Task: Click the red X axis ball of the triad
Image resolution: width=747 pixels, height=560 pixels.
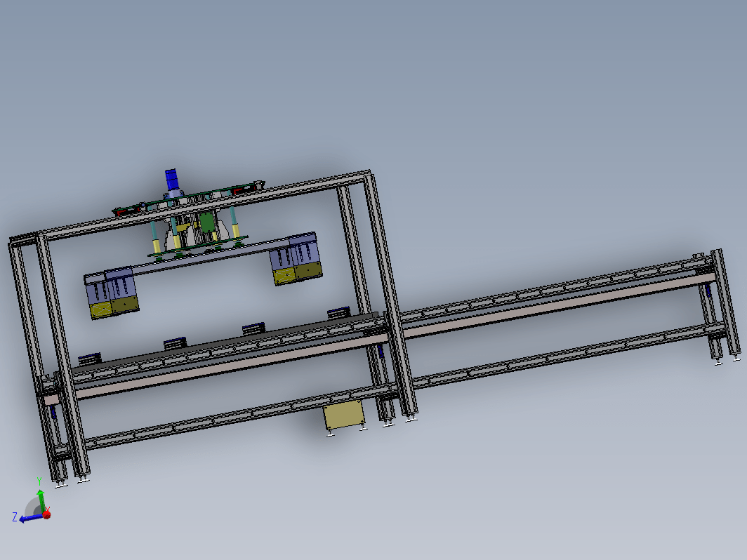Action: pos(46,514)
